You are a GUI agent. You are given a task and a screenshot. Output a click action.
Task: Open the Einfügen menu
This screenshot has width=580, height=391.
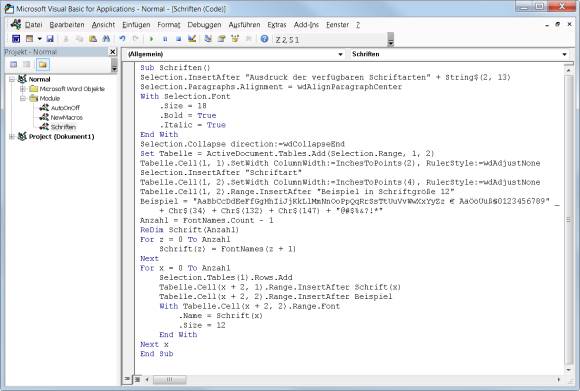click(x=136, y=25)
